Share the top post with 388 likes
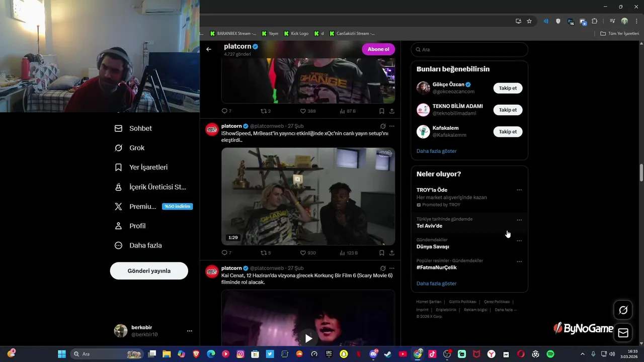The image size is (644, 362). 392,111
